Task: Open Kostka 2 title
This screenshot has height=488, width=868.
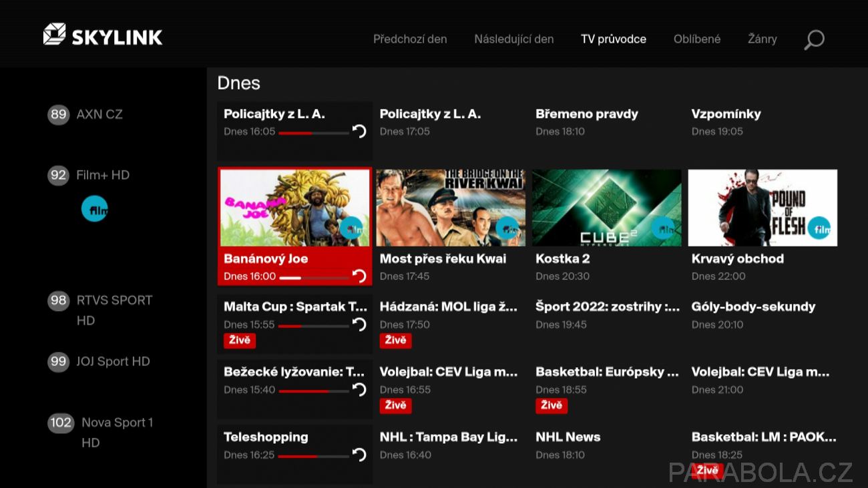Action: [562, 258]
